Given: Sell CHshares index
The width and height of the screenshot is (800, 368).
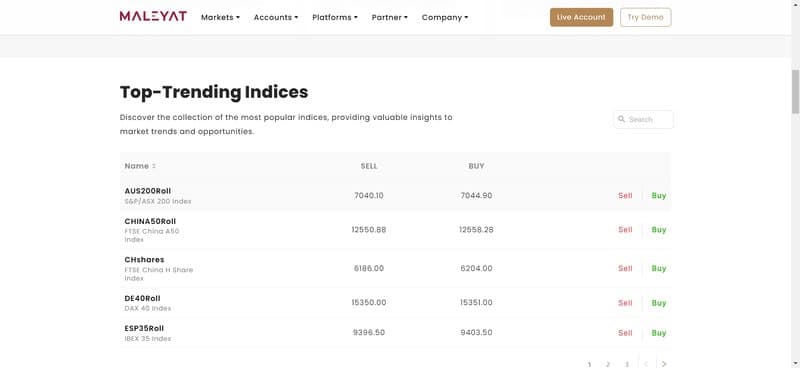Looking at the screenshot, I should click(625, 268).
